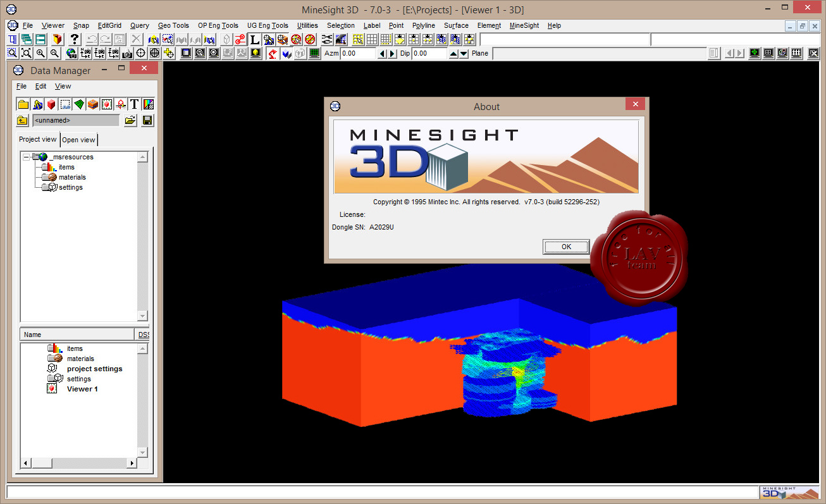Viewport: 826px width, 504px height.
Task: Select project settings in the lower list
Action: pos(95,369)
